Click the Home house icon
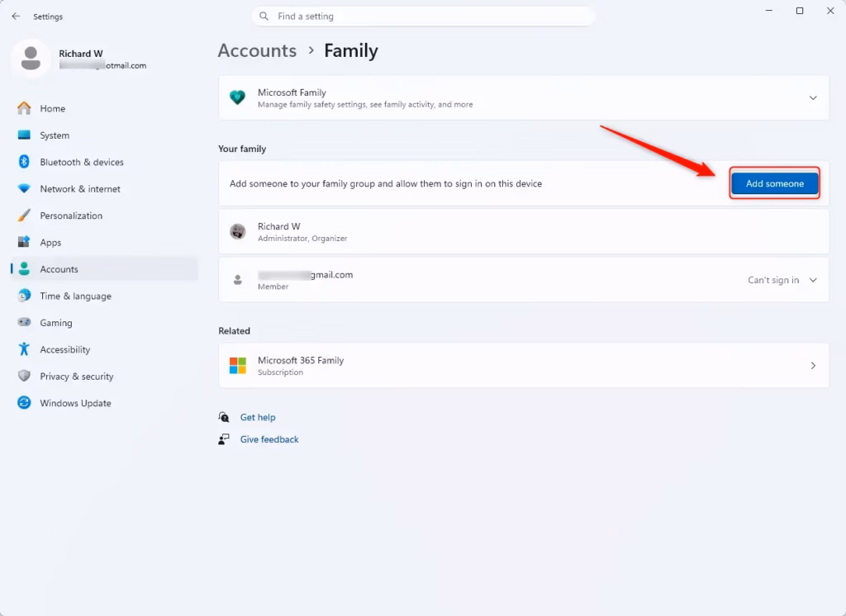Image resolution: width=846 pixels, height=616 pixels. (24, 108)
